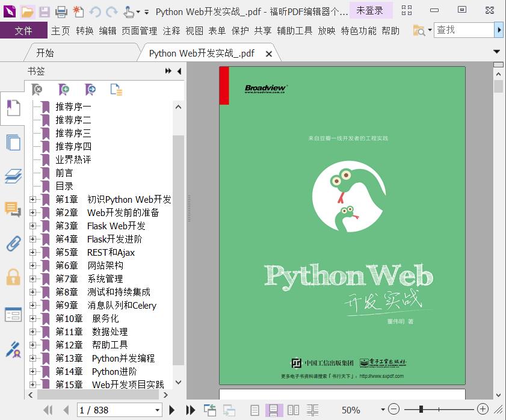Image resolution: width=506 pixels, height=420 pixels.
Task: Click the previous view icon in status bar
Action: tap(210, 410)
